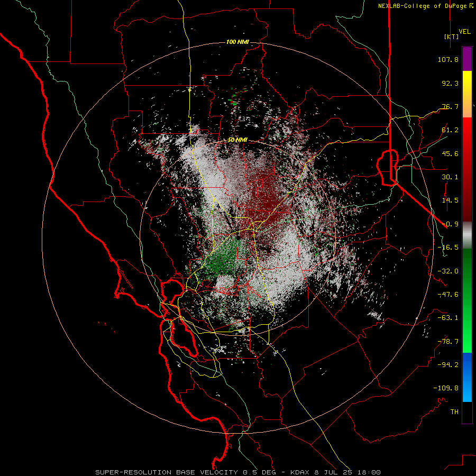Viewport: 476px width, 476px height.
Task: Click the 107.8 velocity scale value
Action: click(448, 59)
